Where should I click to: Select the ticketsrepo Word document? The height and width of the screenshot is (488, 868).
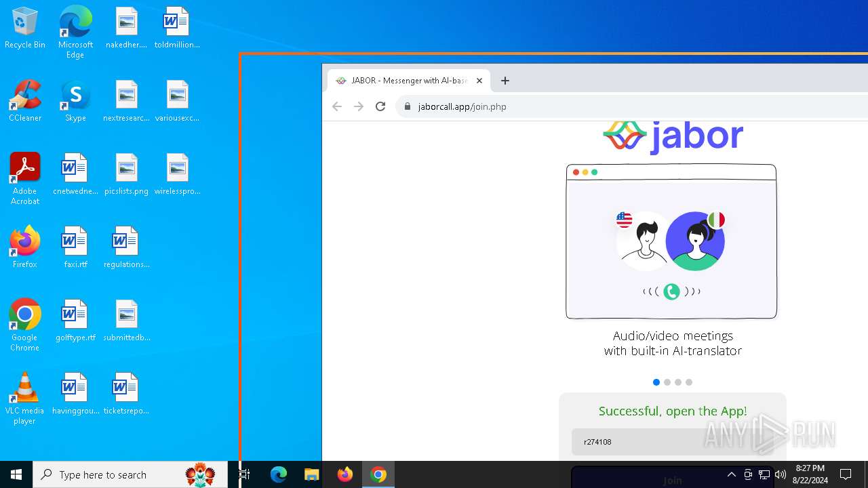tap(126, 394)
